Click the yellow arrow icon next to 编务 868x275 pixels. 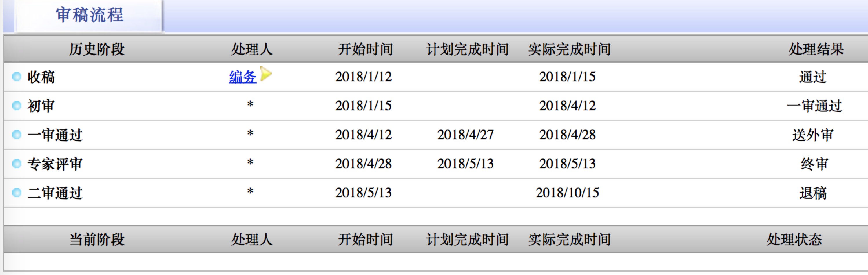pos(265,74)
